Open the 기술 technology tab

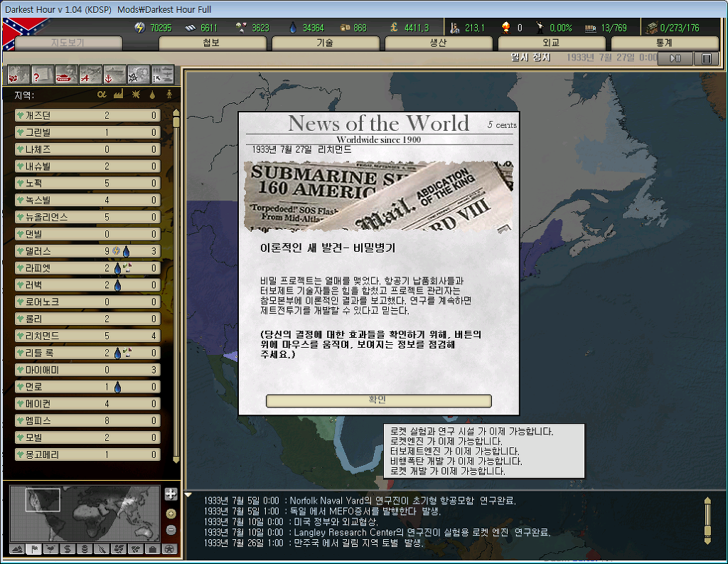click(326, 43)
